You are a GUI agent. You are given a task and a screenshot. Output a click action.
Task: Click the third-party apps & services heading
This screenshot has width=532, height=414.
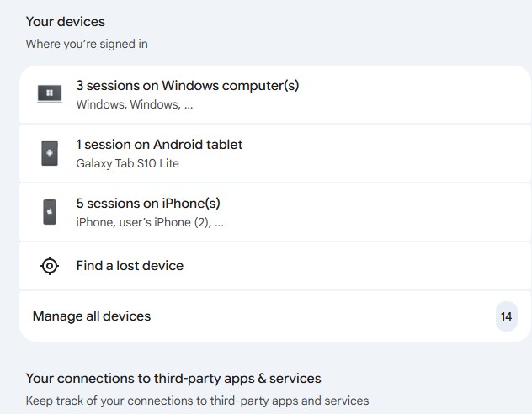click(x=173, y=379)
